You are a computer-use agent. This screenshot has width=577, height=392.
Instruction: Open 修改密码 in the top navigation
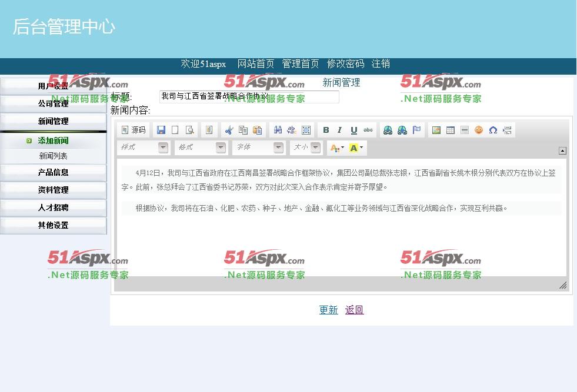tap(345, 64)
